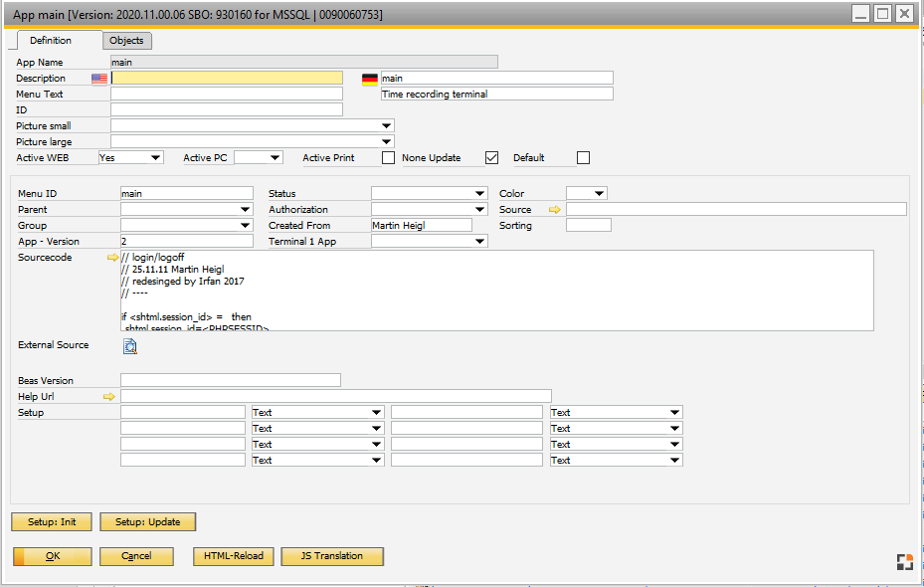Viewport: 924px width, 587px height.
Task: Tick the Default checkbox
Action: 584,158
